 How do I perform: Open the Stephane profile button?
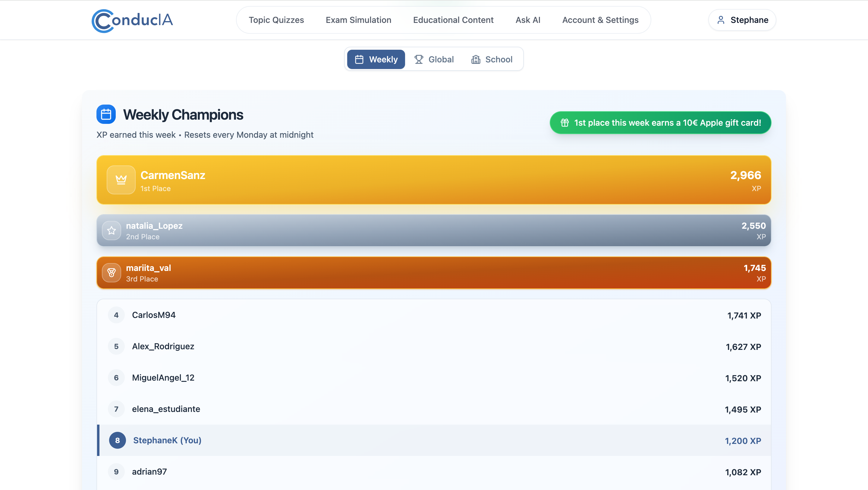742,20
